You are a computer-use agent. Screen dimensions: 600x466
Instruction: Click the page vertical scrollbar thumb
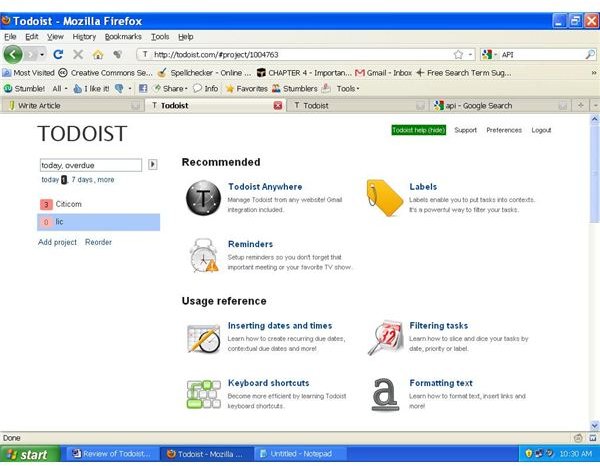pos(595,173)
